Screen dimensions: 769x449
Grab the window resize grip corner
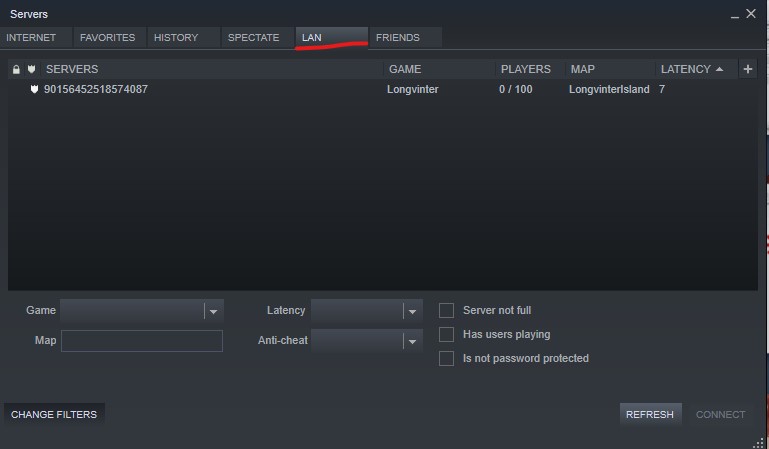(x=758, y=441)
